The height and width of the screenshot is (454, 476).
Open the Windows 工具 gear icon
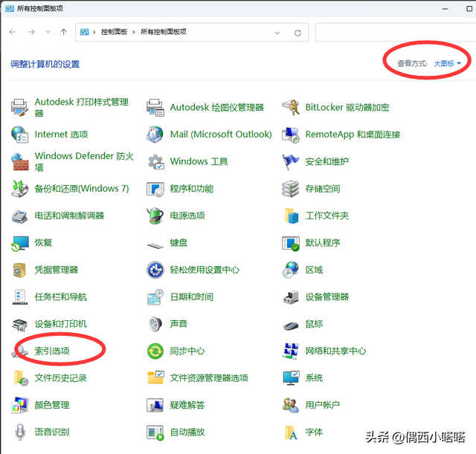pyautogui.click(x=155, y=161)
